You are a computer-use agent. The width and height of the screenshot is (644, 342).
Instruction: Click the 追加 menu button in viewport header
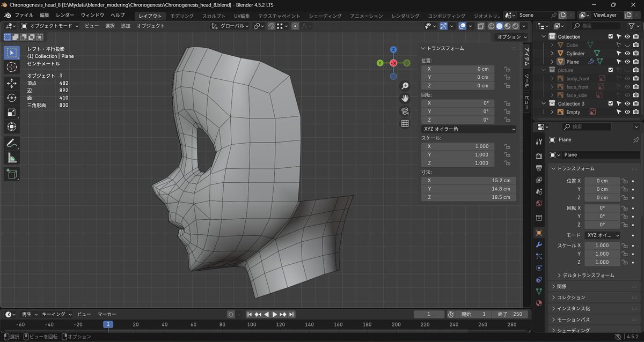[126, 26]
